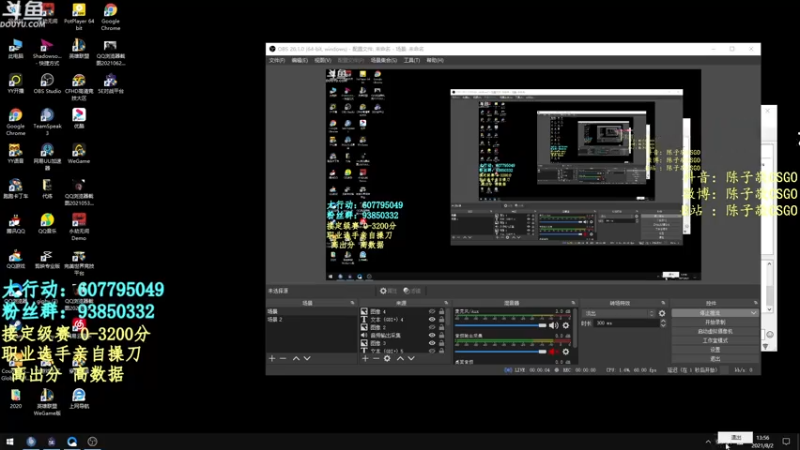800x450 pixels.
Task: Toggle lock of 图像 2 source
Action: tap(441, 327)
